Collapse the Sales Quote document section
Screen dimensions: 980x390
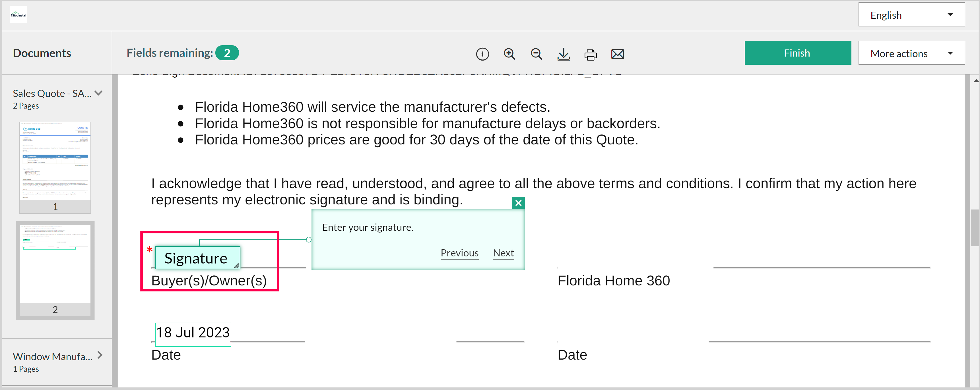coord(98,93)
